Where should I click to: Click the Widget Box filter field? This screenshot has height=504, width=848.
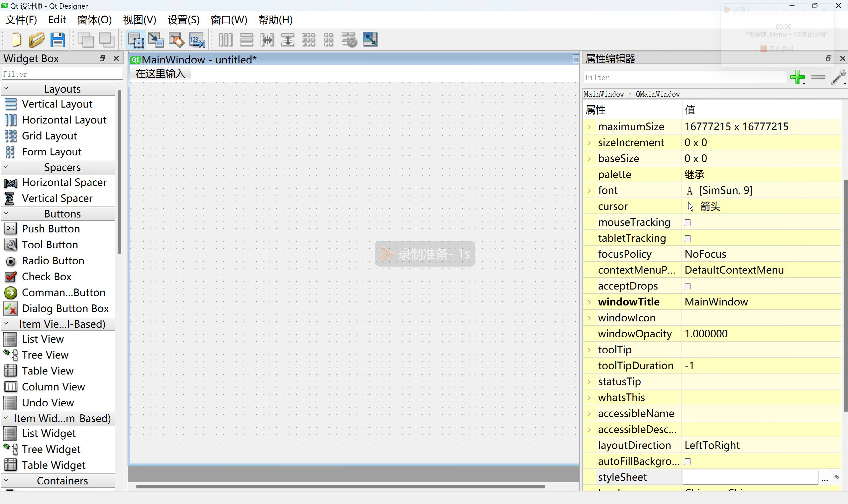tap(62, 74)
